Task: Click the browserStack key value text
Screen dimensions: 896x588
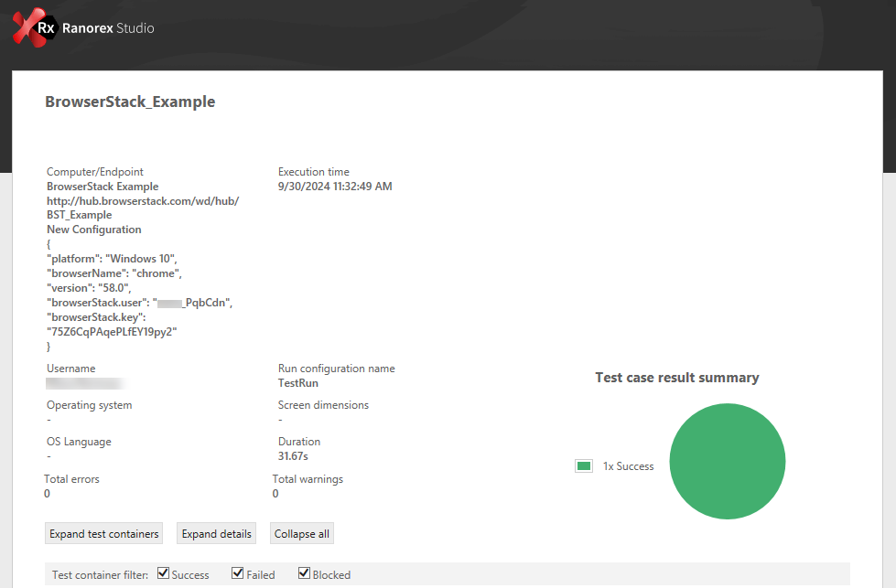Action: pos(112,332)
